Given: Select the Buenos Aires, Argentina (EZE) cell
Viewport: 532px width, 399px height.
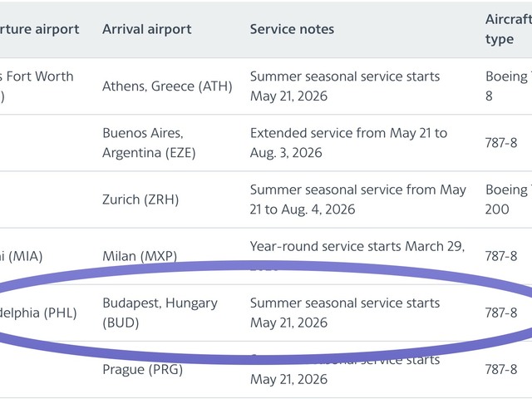Looking at the screenshot, I should click(x=149, y=143).
